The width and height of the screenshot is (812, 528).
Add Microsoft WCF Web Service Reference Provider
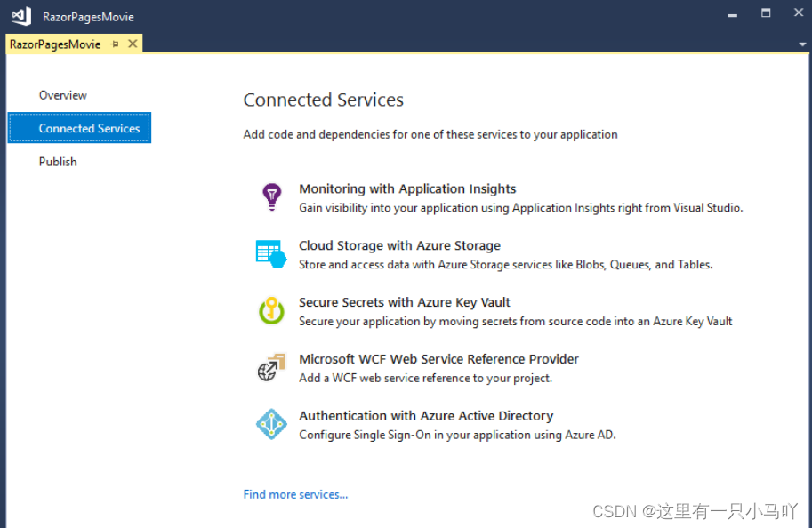(x=438, y=359)
